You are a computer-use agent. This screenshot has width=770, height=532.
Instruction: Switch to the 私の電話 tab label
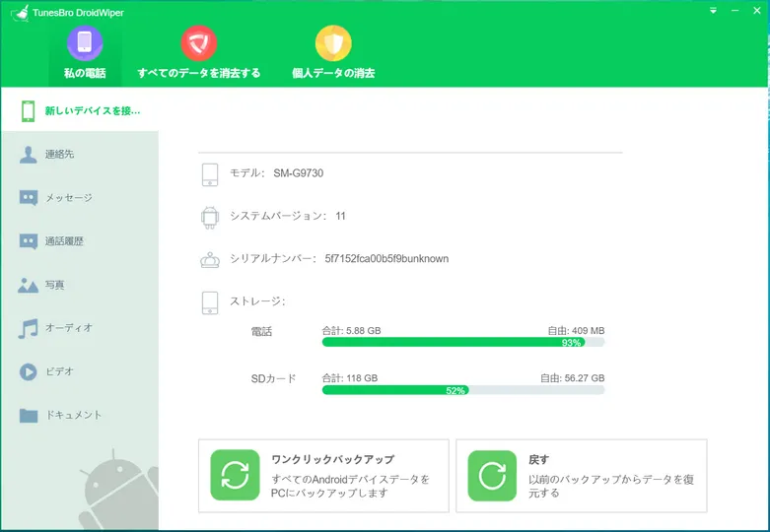click(85, 73)
